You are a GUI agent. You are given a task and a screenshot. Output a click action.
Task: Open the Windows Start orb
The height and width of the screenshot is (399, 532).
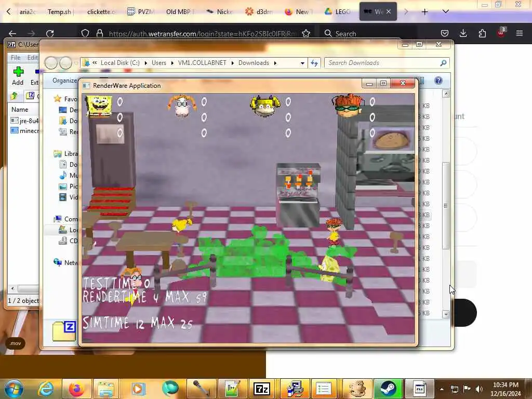point(14,389)
